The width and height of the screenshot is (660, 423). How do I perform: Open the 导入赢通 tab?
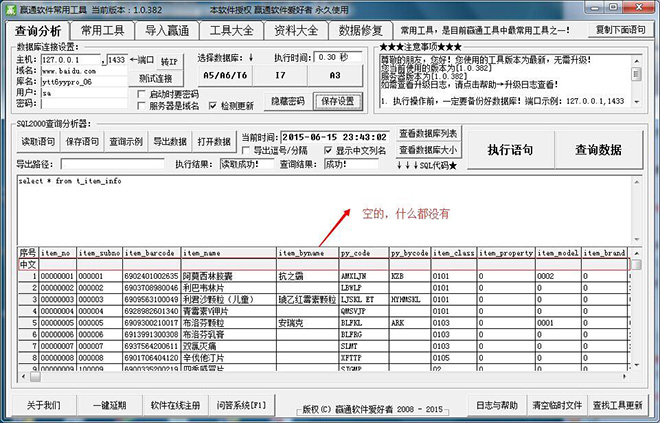(x=167, y=30)
